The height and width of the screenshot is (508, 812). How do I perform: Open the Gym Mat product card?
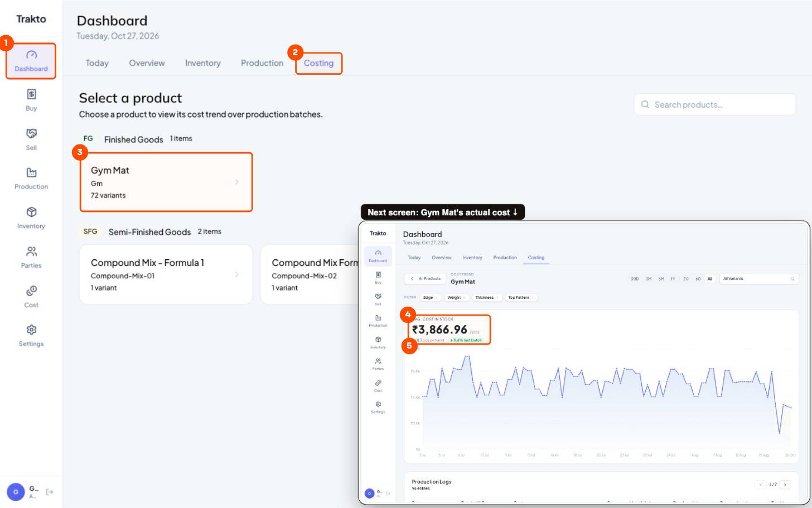coord(166,182)
